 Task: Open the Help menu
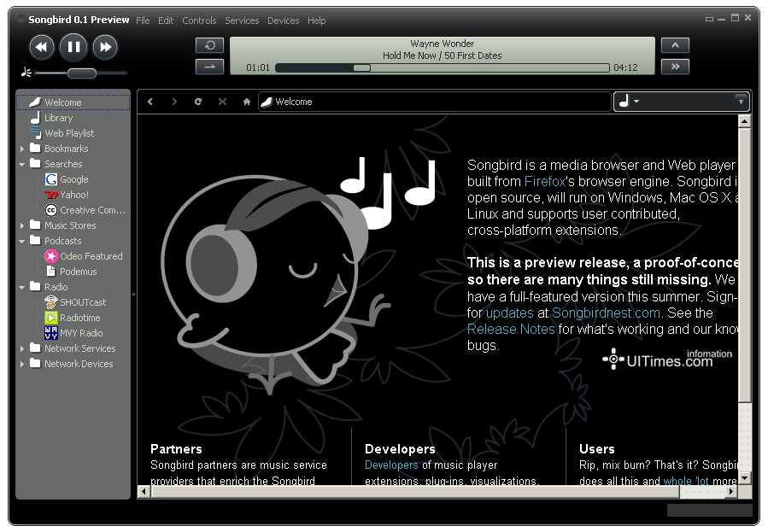coord(316,20)
